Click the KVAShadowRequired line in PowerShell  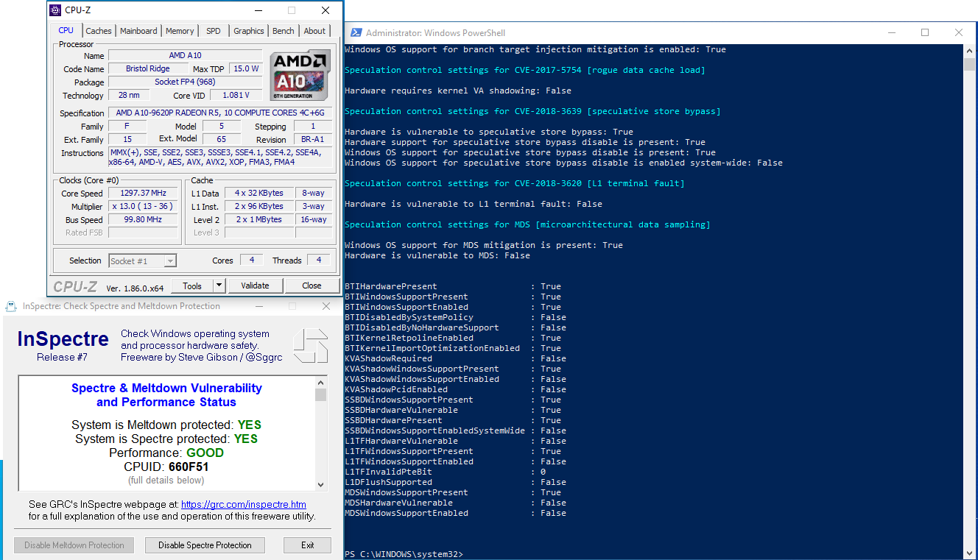click(455, 358)
